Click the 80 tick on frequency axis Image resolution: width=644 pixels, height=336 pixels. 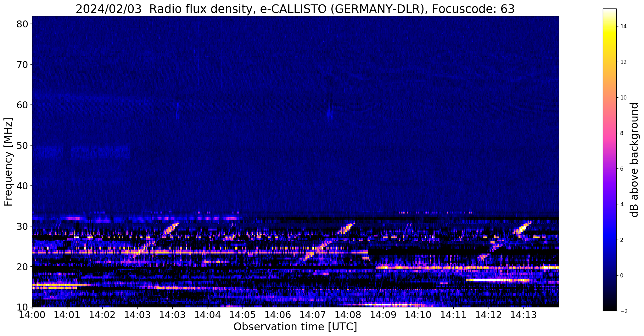(23, 24)
